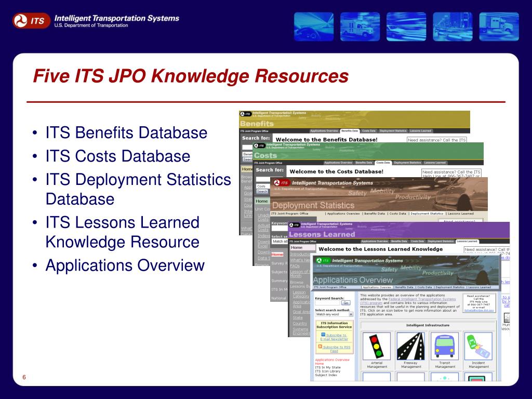Open the blurred highway traffic header thumbnail

[x=406, y=26]
